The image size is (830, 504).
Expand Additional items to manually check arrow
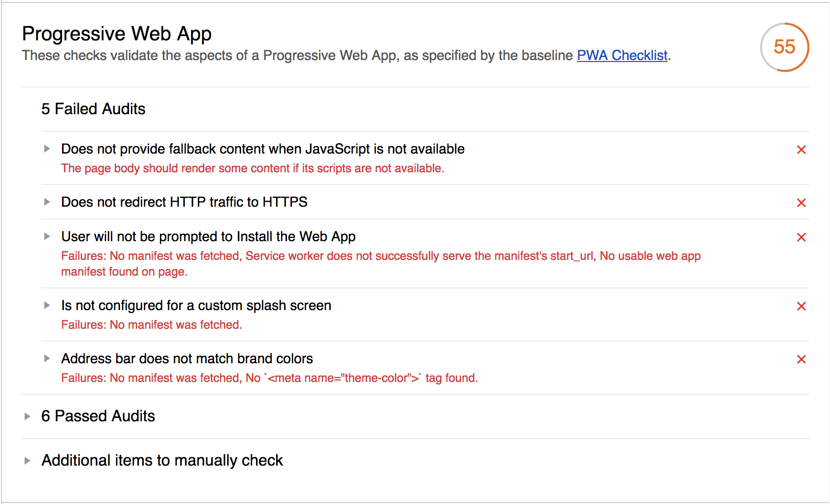(27, 461)
